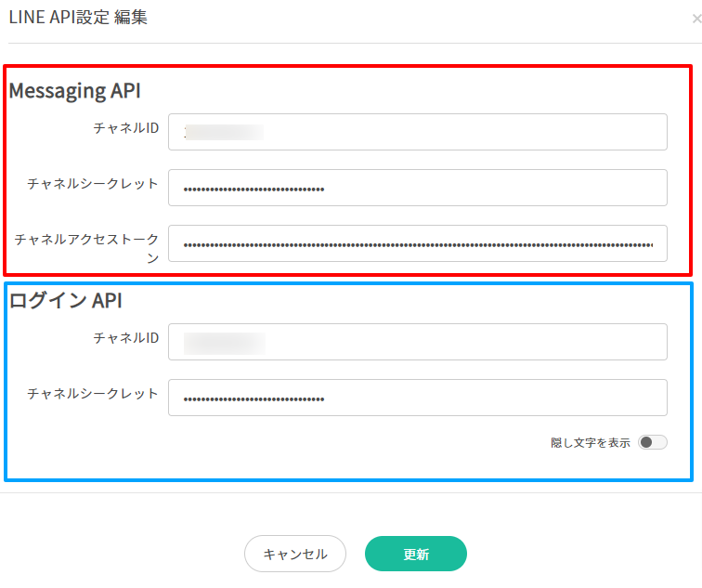Close the LINE API設定 編集 dialog
This screenshot has height=588, width=702.
[696, 19]
